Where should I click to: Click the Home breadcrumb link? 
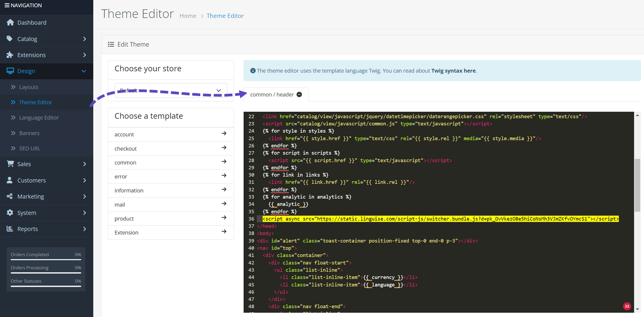tap(188, 16)
